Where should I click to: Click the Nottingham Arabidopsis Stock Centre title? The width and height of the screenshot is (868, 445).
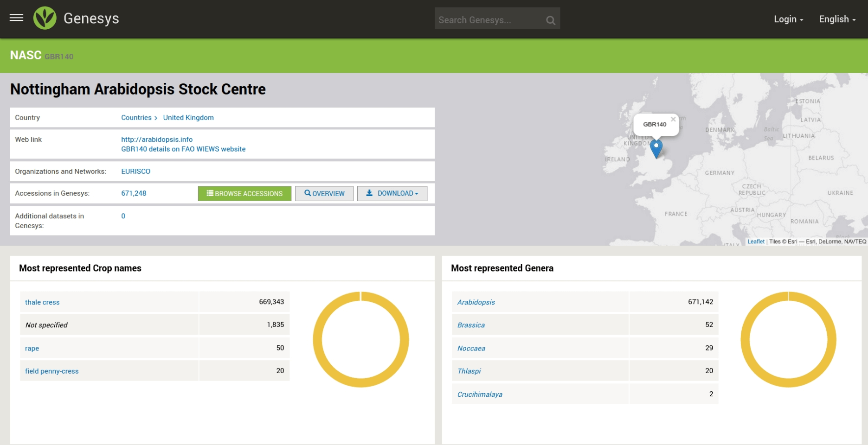click(138, 89)
